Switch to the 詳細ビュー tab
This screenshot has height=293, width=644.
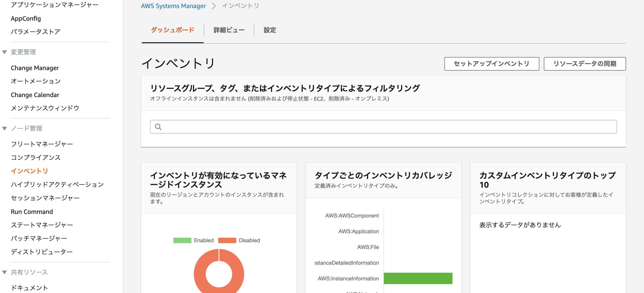(x=229, y=30)
